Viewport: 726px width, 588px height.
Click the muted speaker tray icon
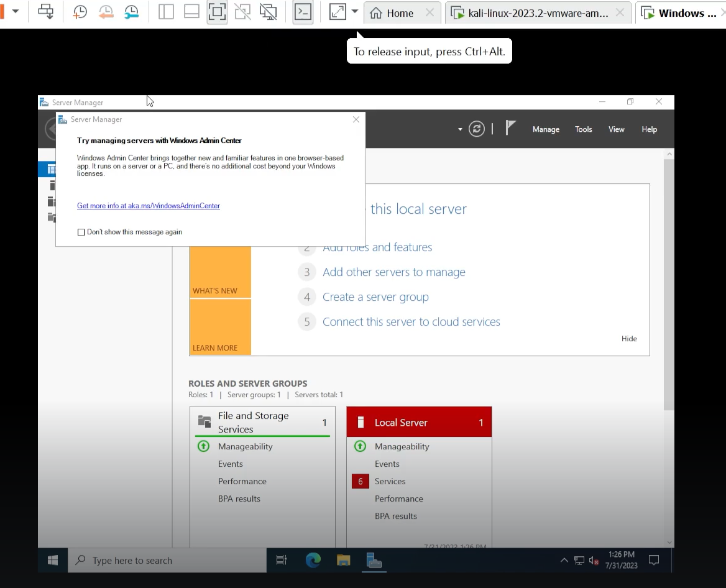594,561
